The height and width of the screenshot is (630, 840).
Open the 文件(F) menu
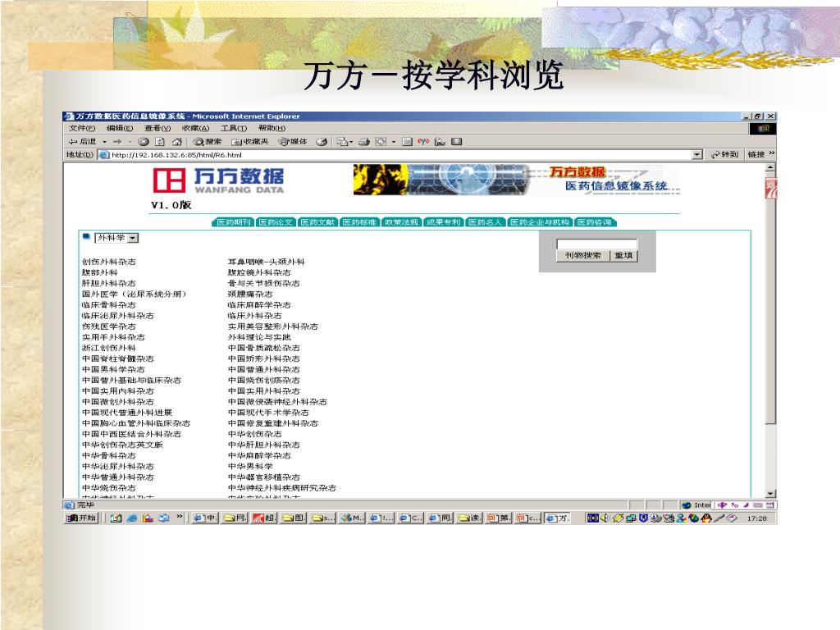82,128
